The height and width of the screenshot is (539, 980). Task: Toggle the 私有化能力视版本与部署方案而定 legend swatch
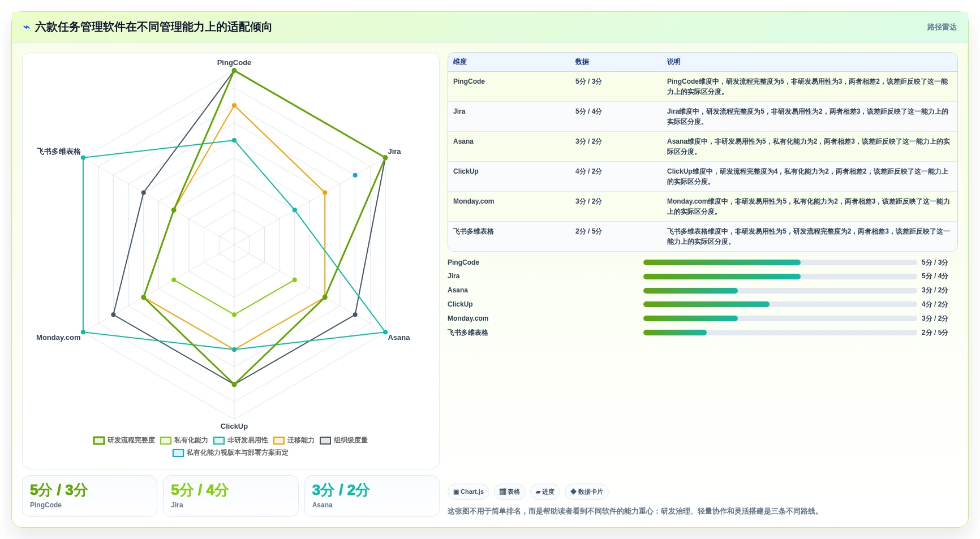(x=178, y=453)
